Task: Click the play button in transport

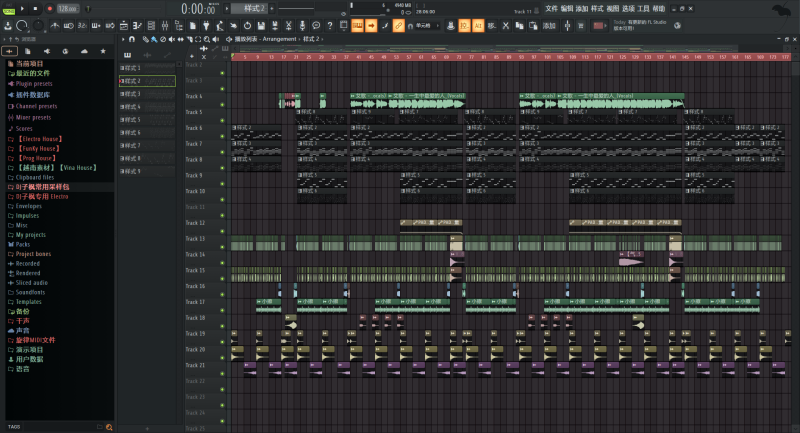Action: pyautogui.click(x=22, y=9)
